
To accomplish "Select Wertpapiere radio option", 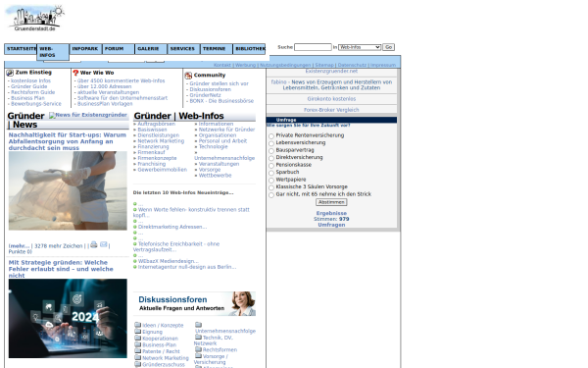I will pos(271,180).
